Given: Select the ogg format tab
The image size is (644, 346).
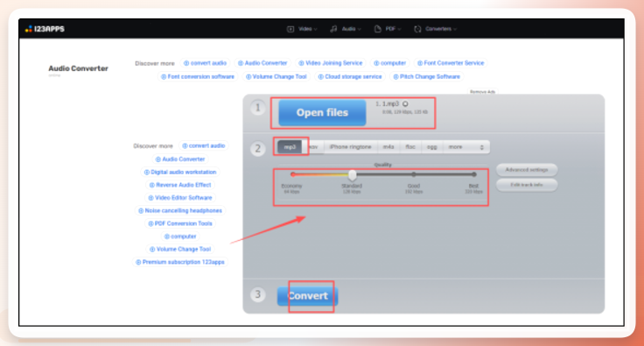Looking at the screenshot, I should pos(431,146).
